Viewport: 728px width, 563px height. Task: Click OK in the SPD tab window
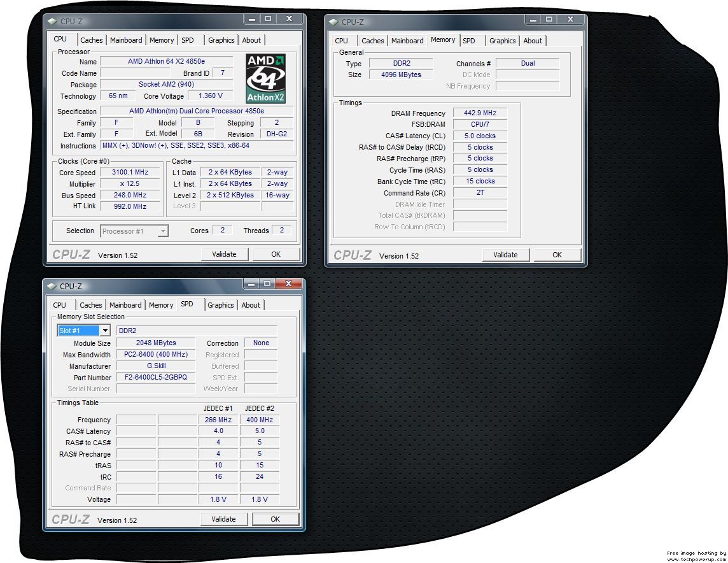click(x=276, y=519)
